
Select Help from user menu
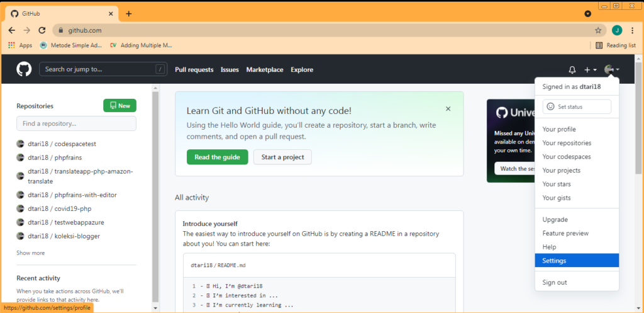tap(577, 247)
